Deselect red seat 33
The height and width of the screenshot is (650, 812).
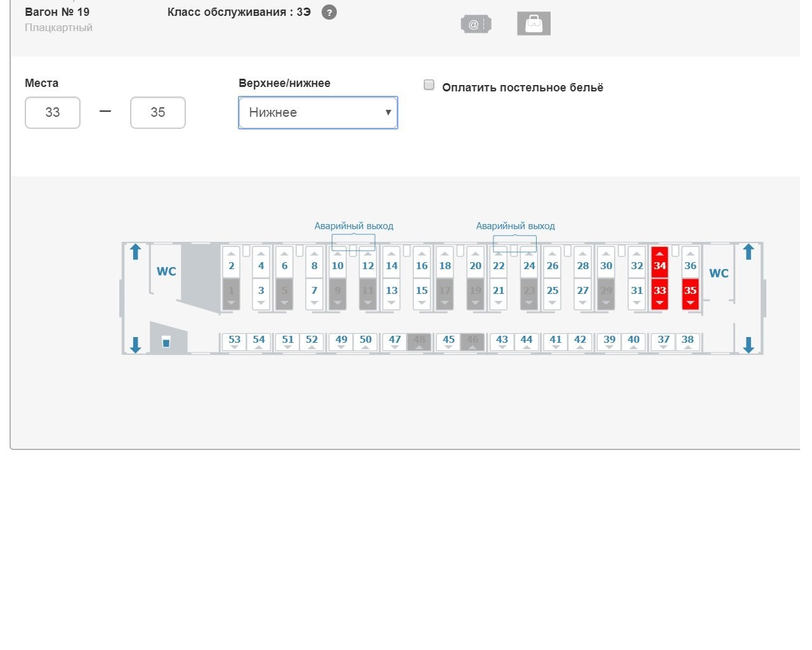660,293
